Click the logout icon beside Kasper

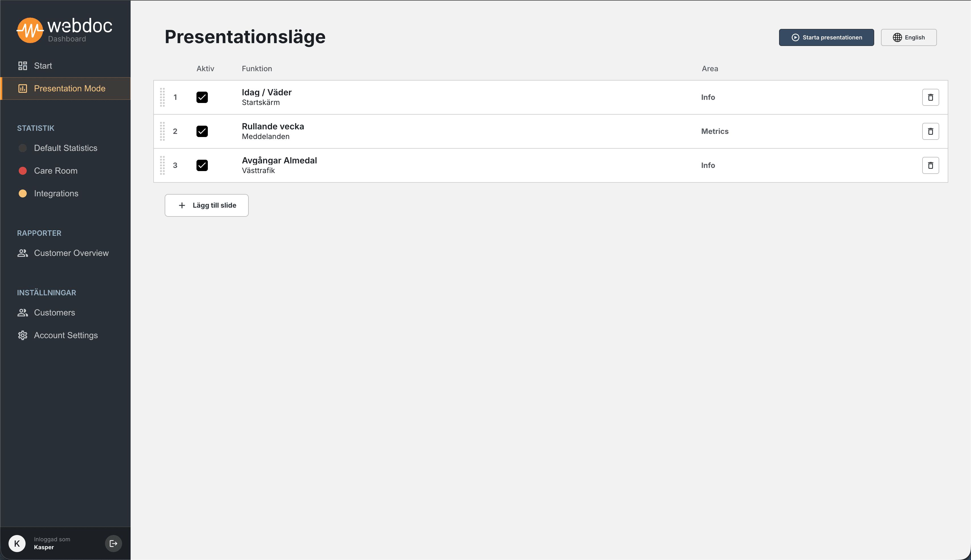click(x=113, y=543)
